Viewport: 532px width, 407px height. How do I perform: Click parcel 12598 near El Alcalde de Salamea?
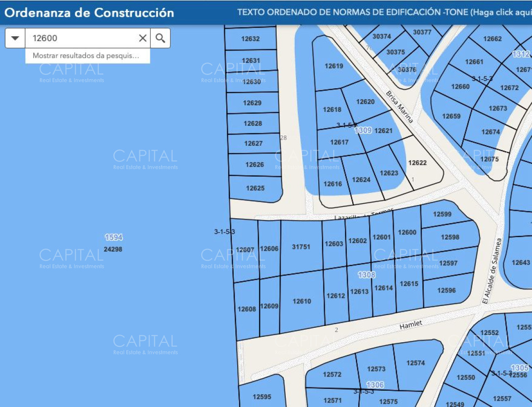(x=450, y=237)
